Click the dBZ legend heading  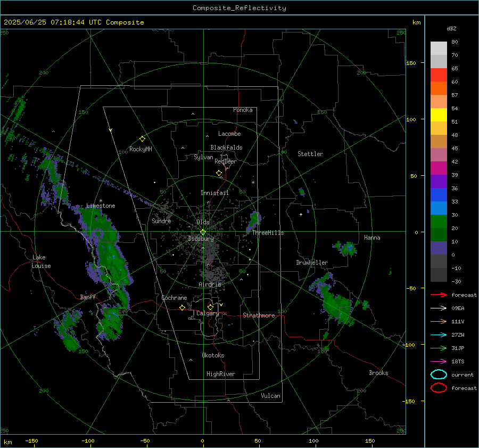(451, 28)
